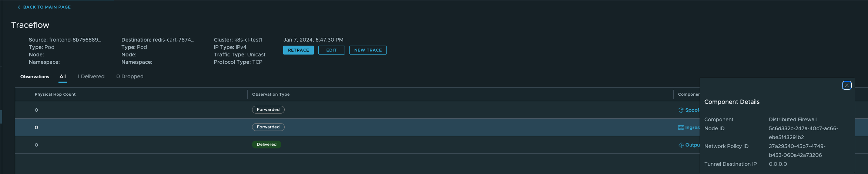Go back to main page link

[x=47, y=7]
